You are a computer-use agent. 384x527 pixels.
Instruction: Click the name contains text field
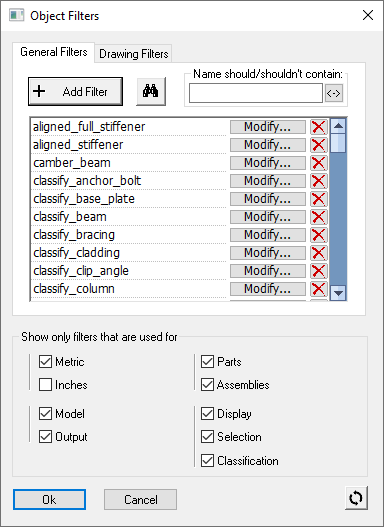256,93
